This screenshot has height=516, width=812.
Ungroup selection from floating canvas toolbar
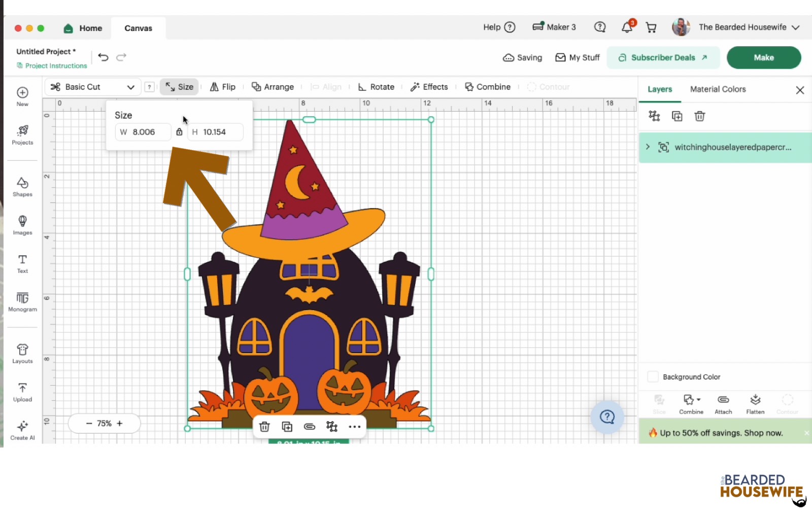pos(332,427)
